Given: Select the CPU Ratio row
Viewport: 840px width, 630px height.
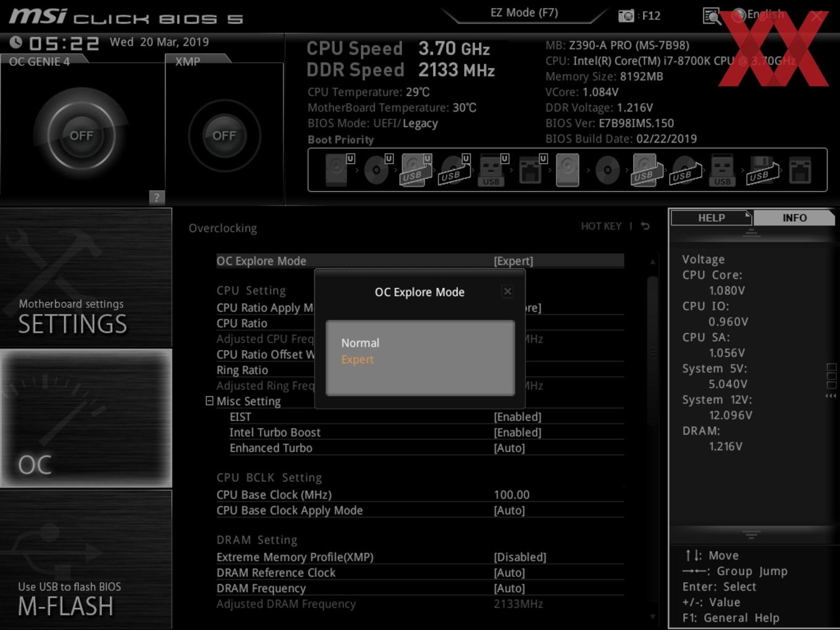Looking at the screenshot, I should click(420, 323).
